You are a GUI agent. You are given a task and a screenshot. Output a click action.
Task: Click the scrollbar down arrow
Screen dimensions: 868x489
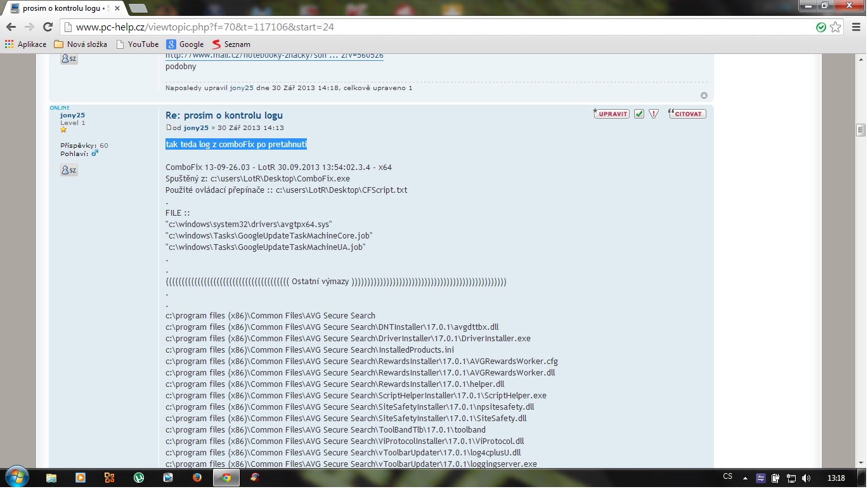(861, 464)
